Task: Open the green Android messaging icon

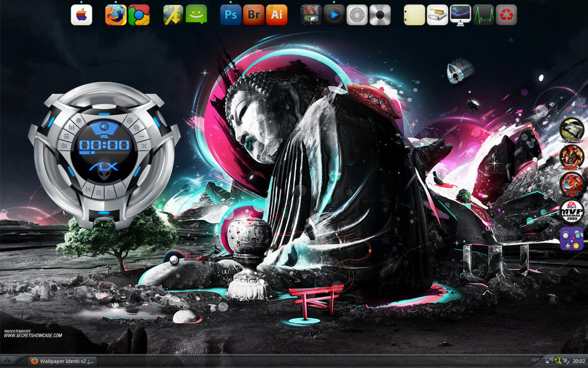Action: tap(196, 15)
